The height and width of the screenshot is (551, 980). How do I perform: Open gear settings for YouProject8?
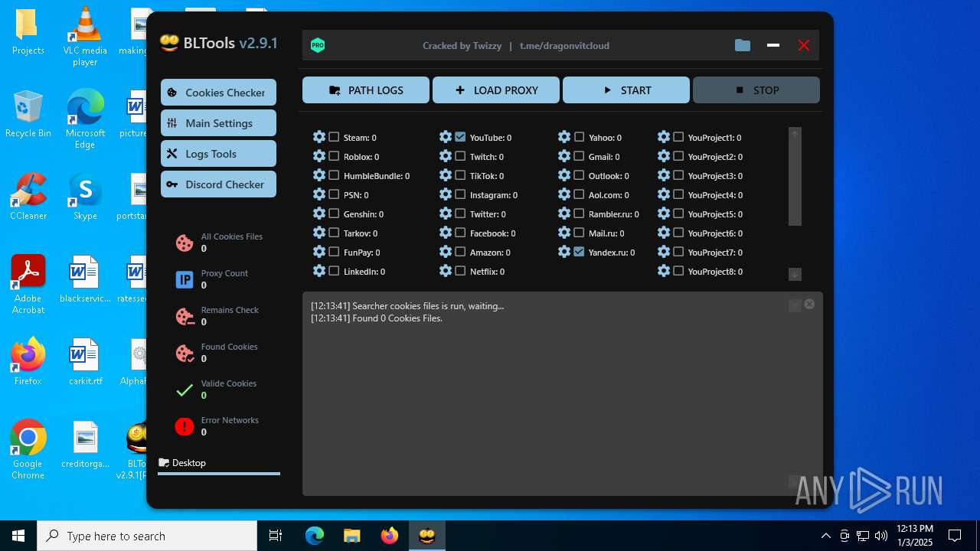pos(664,271)
